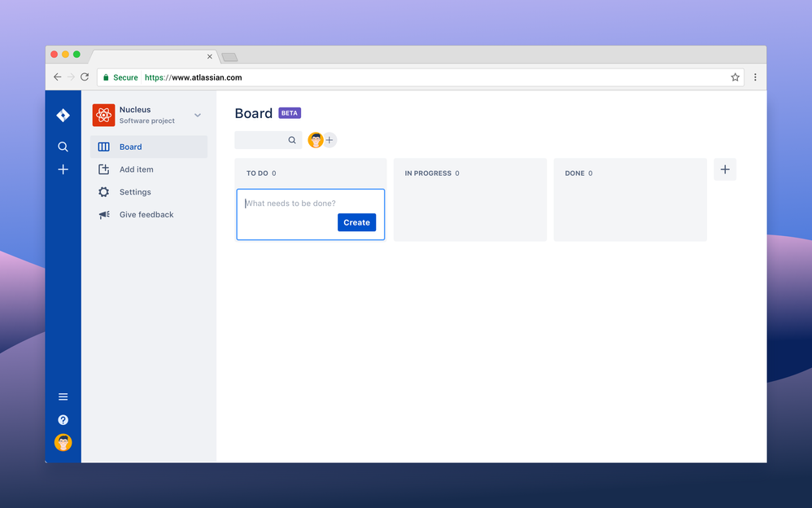Bookmark the page with the star icon
This screenshot has height=508, width=812.
735,77
